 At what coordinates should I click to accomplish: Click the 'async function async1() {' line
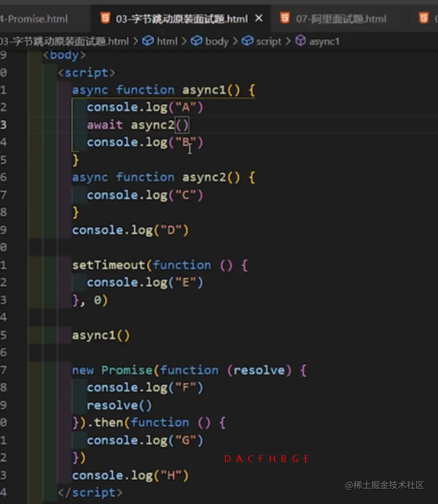164,90
